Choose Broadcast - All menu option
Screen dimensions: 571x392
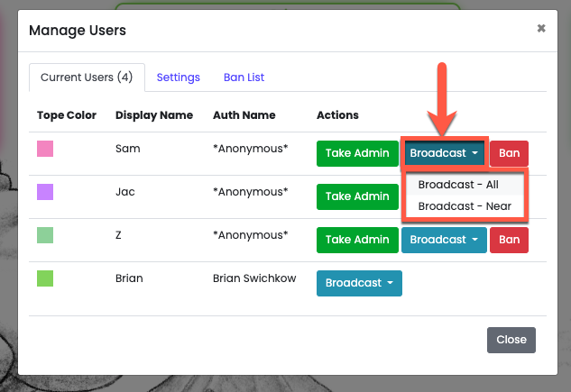pos(464,185)
